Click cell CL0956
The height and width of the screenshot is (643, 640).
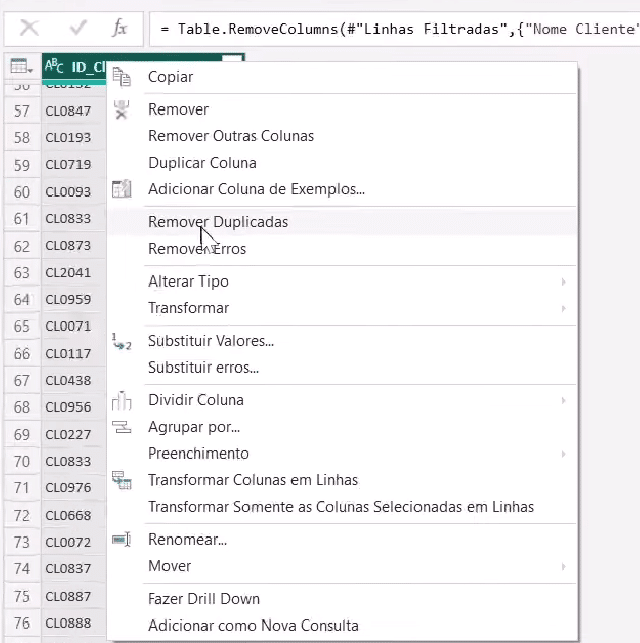(x=68, y=408)
